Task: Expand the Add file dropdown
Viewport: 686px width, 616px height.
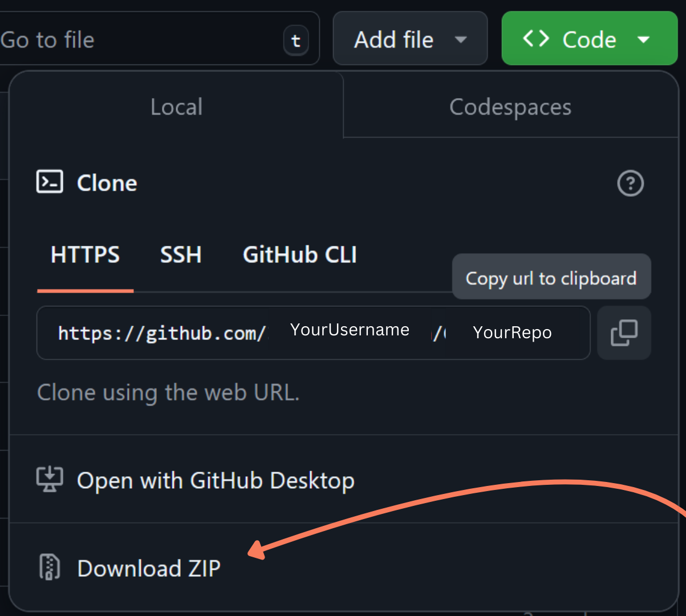Action: click(x=410, y=38)
